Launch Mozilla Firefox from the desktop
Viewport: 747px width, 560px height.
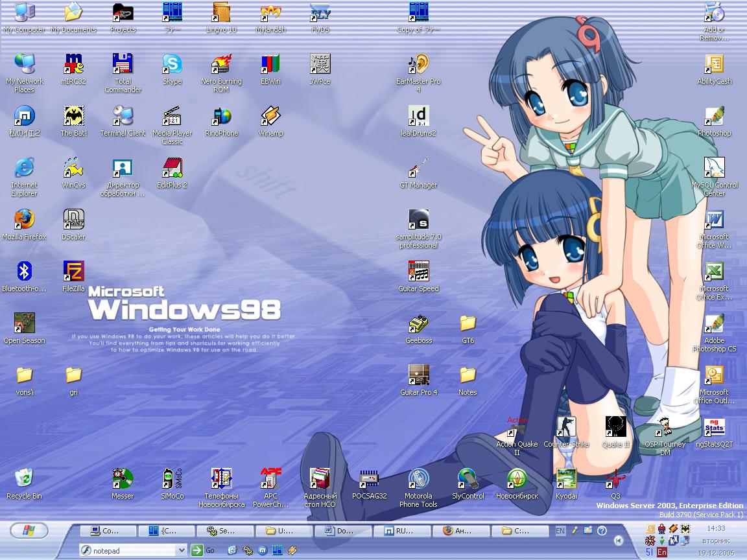[x=24, y=220]
